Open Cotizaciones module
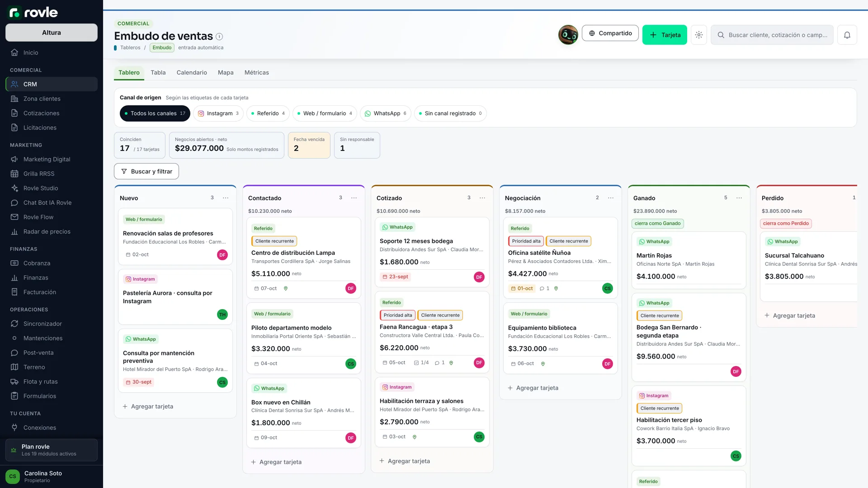Viewport: 868px width, 488px height. (52, 113)
